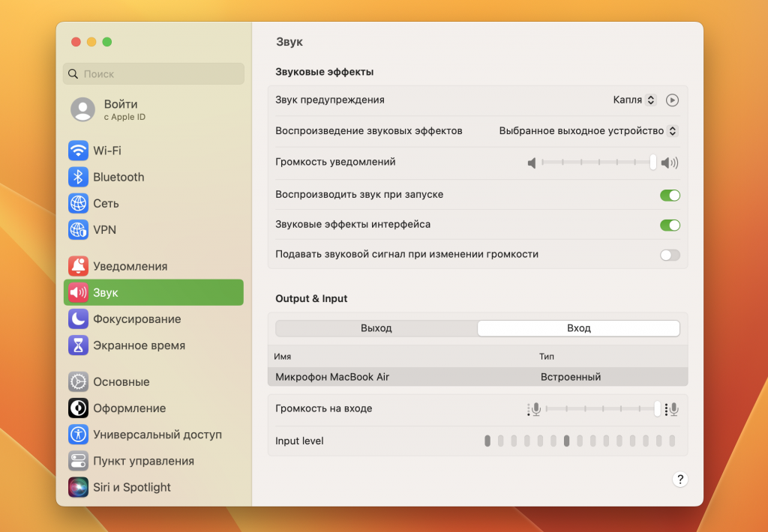
Task: Open the Капля alert sound dropdown
Action: pos(634,100)
